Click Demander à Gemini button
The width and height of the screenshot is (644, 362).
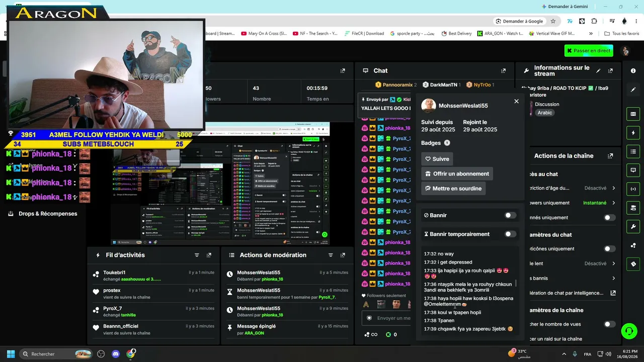pyautogui.click(x=565, y=7)
